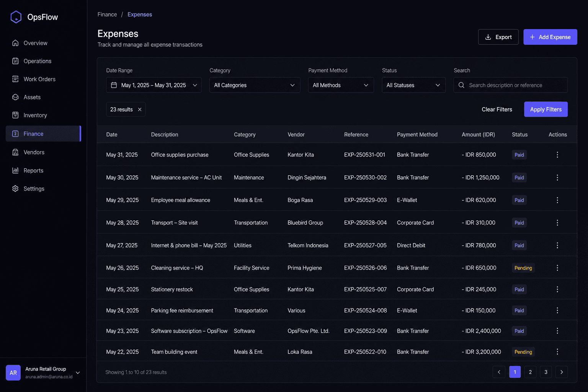Click the Expenses breadcrumb
588x392 pixels.
tap(140, 15)
